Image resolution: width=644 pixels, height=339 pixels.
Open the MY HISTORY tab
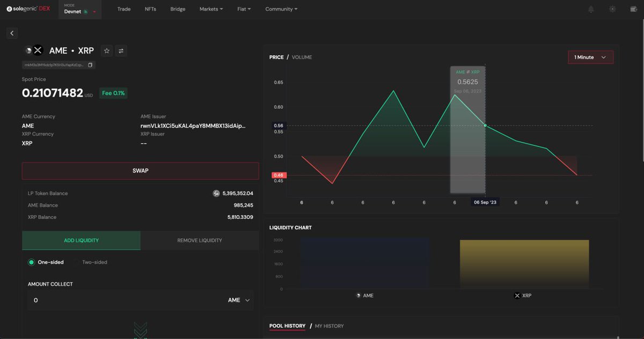329,326
